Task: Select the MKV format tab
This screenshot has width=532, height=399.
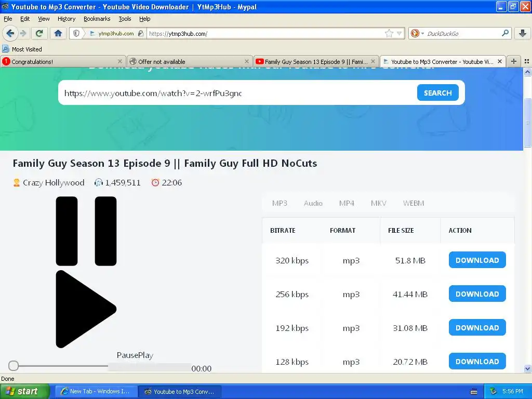Action: pyautogui.click(x=378, y=203)
